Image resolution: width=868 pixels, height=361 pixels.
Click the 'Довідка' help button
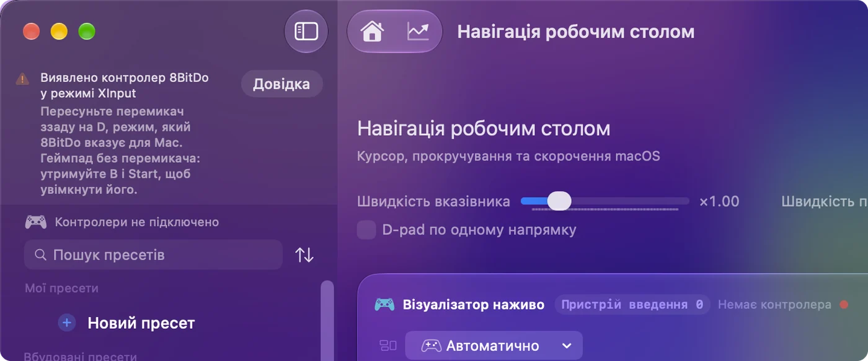click(x=281, y=84)
